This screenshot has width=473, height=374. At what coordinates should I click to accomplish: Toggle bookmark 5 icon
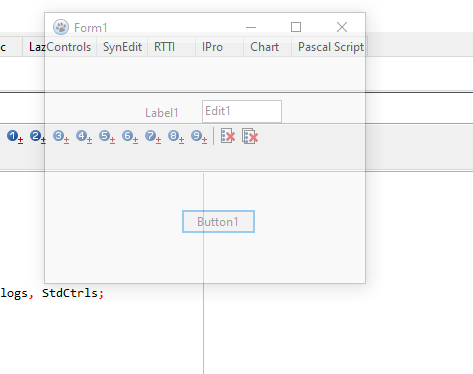pyautogui.click(x=107, y=137)
